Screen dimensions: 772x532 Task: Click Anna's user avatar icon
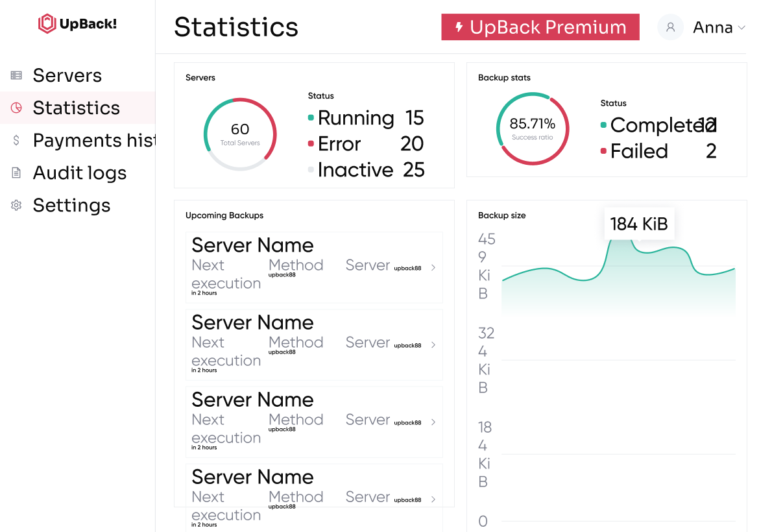670,27
